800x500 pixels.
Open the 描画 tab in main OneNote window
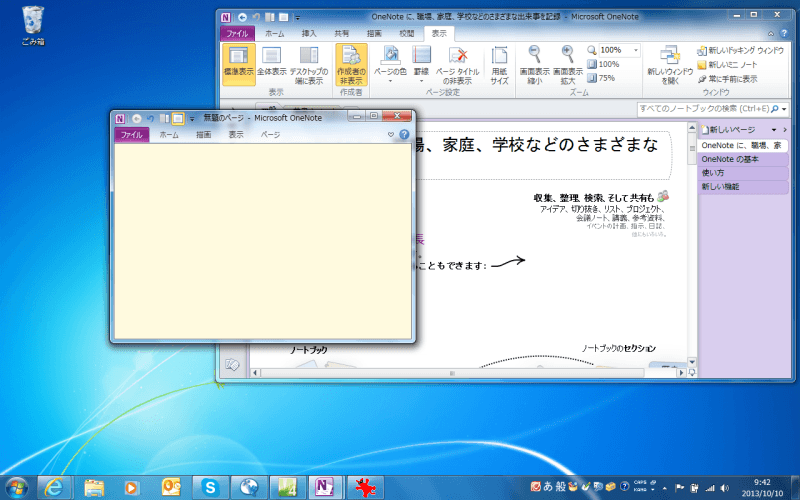pos(374,34)
